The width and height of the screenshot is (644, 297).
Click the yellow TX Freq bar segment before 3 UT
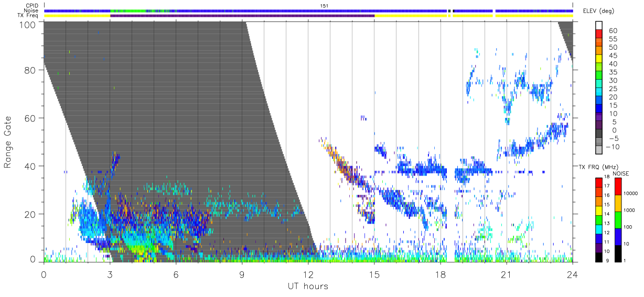point(77,16)
